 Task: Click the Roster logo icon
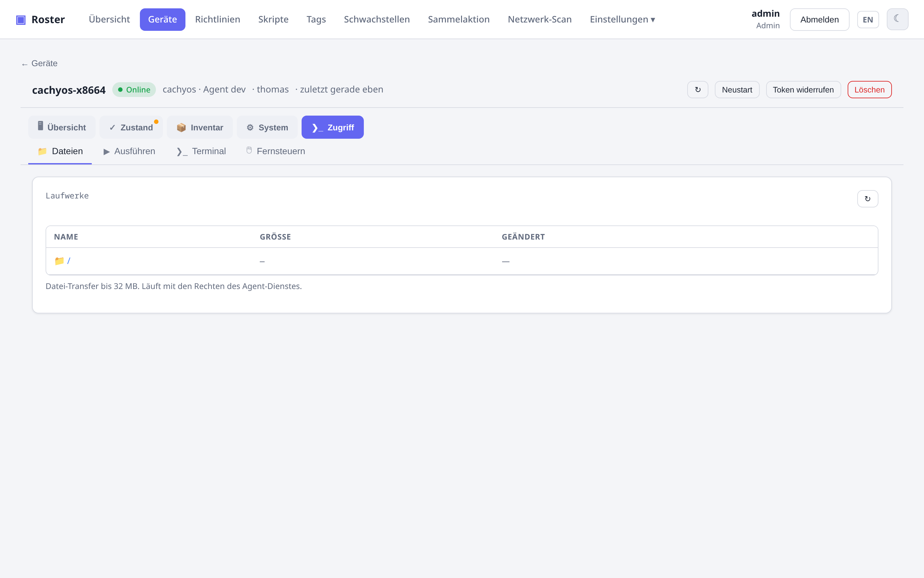click(x=21, y=20)
